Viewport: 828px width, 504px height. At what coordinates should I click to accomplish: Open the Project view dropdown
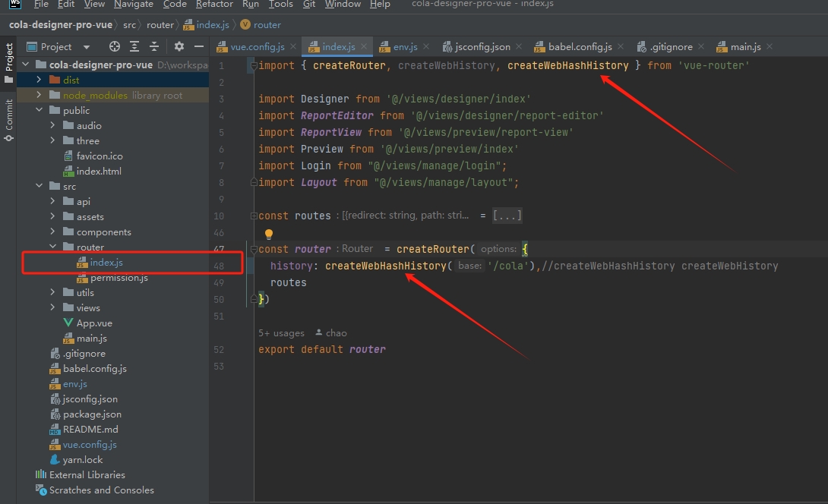coord(86,47)
